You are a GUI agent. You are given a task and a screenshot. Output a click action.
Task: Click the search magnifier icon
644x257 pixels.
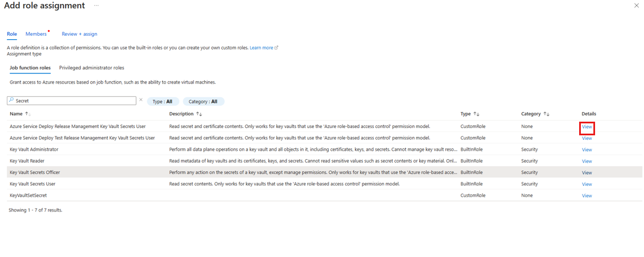(x=11, y=100)
